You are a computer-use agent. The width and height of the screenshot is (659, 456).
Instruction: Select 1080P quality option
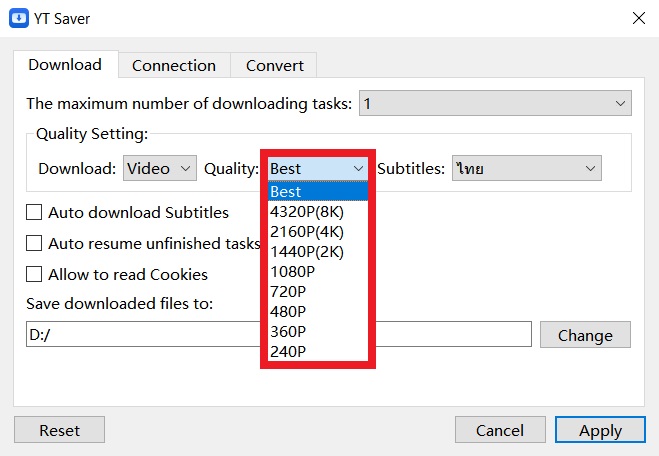(318, 272)
